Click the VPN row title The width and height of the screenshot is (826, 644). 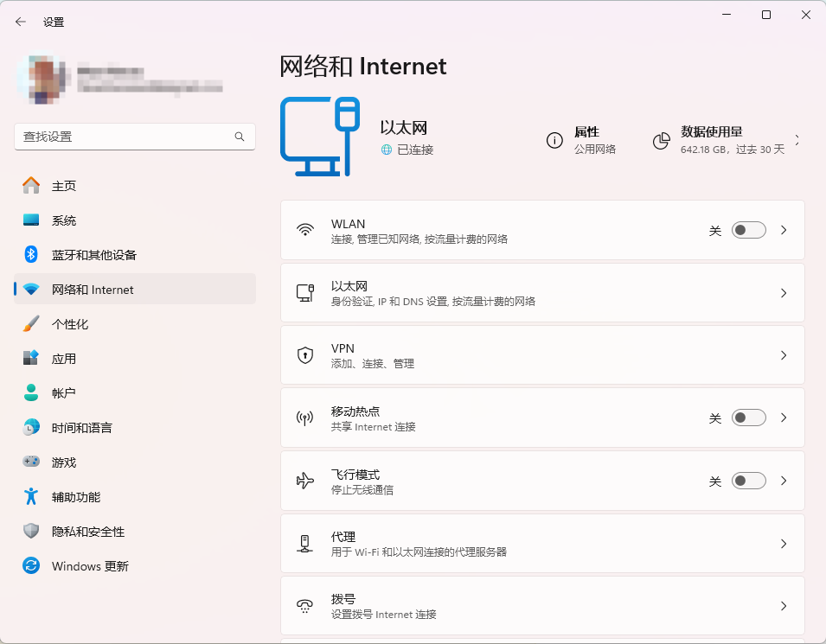coord(343,348)
